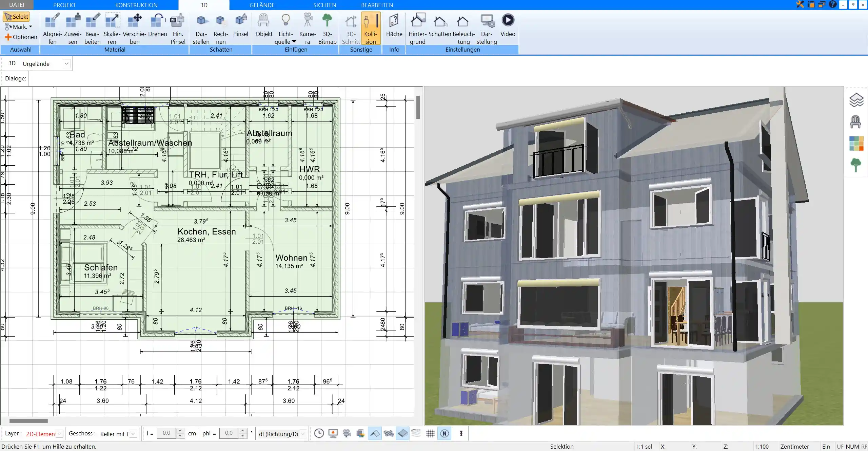The height and width of the screenshot is (451, 868).
Task: Activate the Selekt selection tool
Action: click(x=16, y=17)
